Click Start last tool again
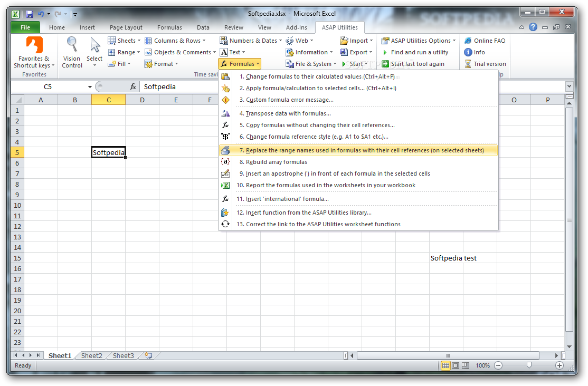This screenshot has width=588, height=386. point(413,64)
